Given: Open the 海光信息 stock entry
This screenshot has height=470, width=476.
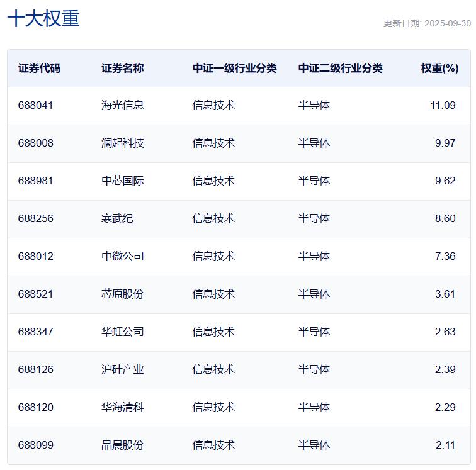Looking at the screenshot, I should [122, 105].
